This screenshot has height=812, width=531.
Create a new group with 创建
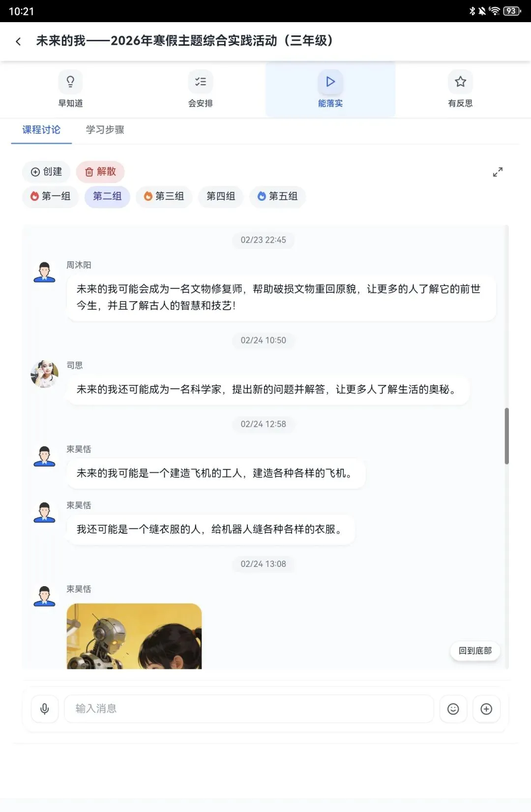click(46, 172)
